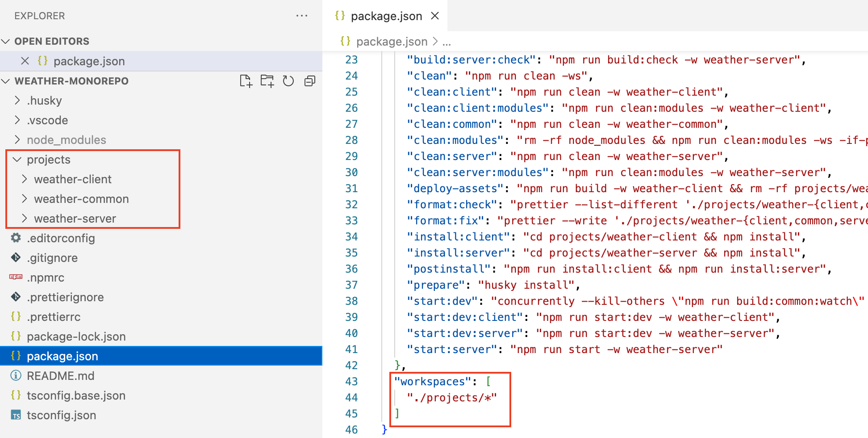Click the "start:dev" key on line 38
Image resolution: width=868 pixels, height=438 pixels.
pos(442,301)
